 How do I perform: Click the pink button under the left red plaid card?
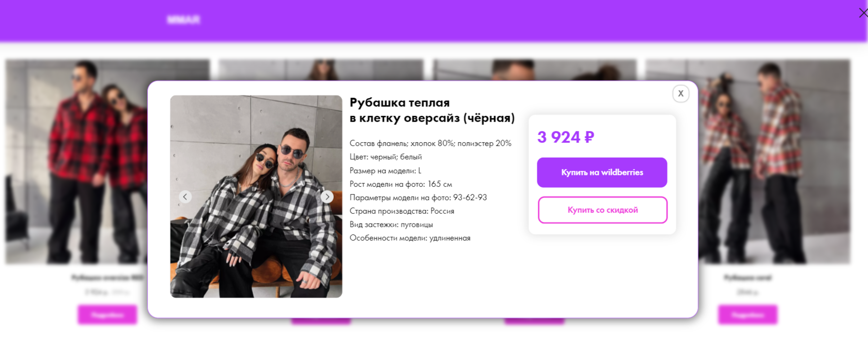click(107, 315)
